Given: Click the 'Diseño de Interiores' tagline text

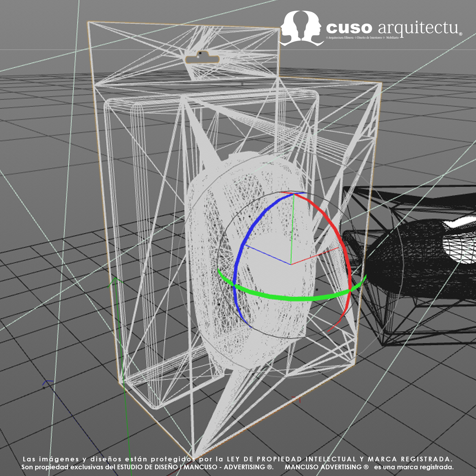Looking at the screenshot, I should (x=369, y=38).
